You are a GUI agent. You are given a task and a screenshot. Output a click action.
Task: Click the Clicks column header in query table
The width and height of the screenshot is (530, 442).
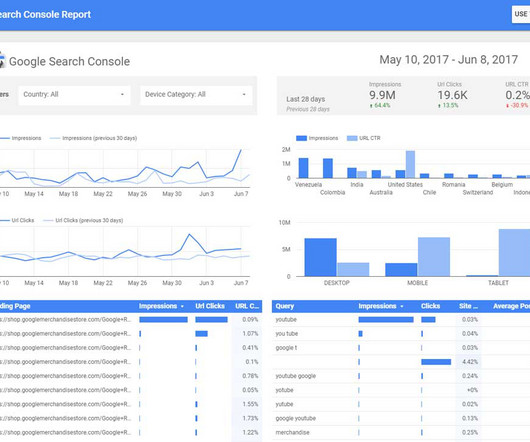point(430,306)
